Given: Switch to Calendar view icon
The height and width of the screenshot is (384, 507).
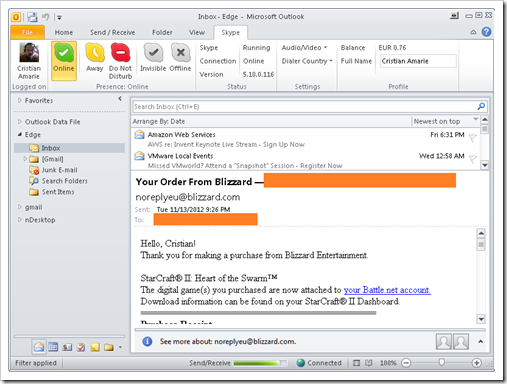Looking at the screenshot, I should tap(53, 347).
